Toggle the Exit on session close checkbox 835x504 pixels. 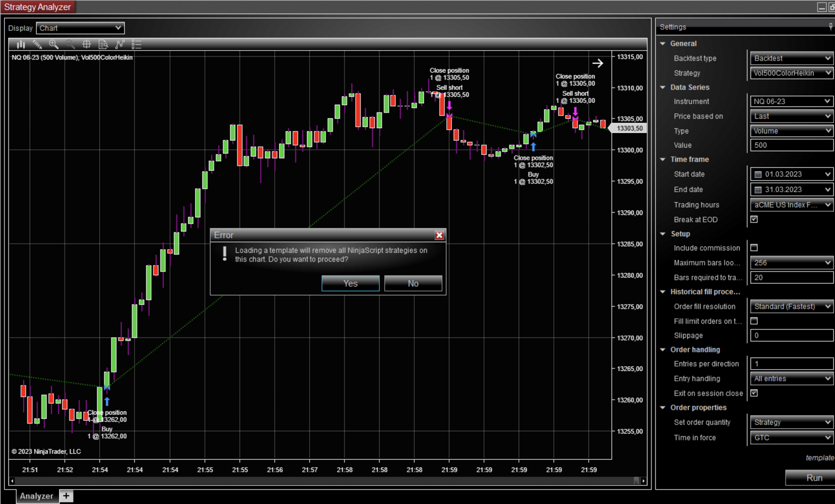[x=754, y=393]
